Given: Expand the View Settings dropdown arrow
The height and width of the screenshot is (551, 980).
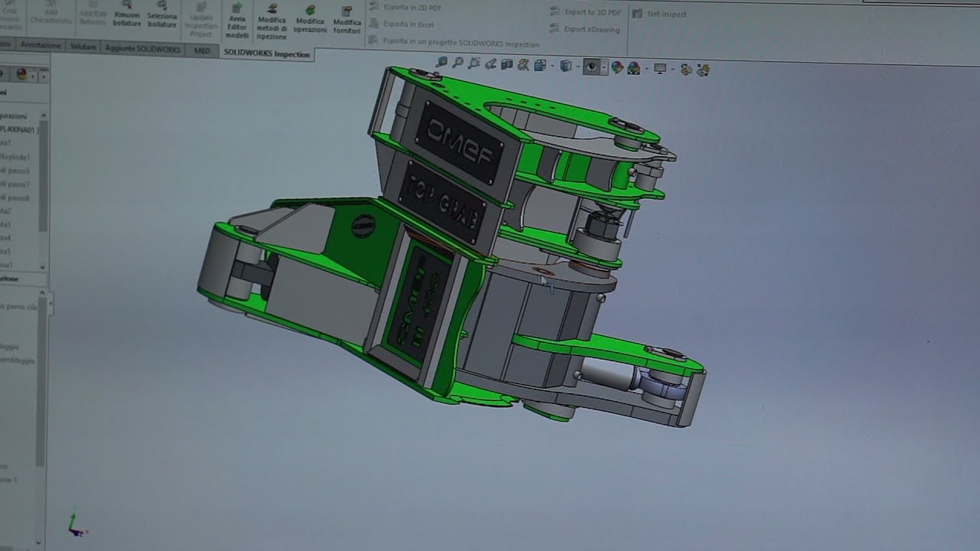Looking at the screenshot, I should pos(673,70).
